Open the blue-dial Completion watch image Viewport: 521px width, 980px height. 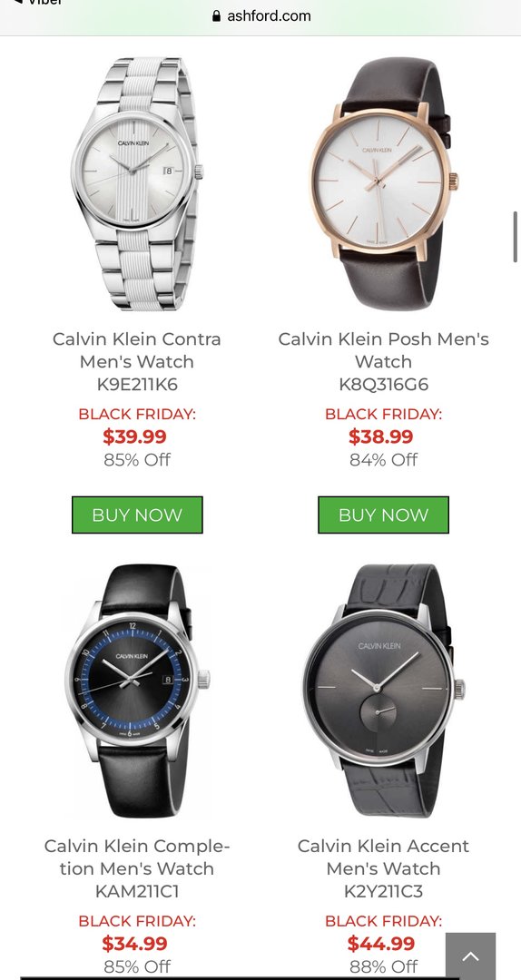(137, 691)
